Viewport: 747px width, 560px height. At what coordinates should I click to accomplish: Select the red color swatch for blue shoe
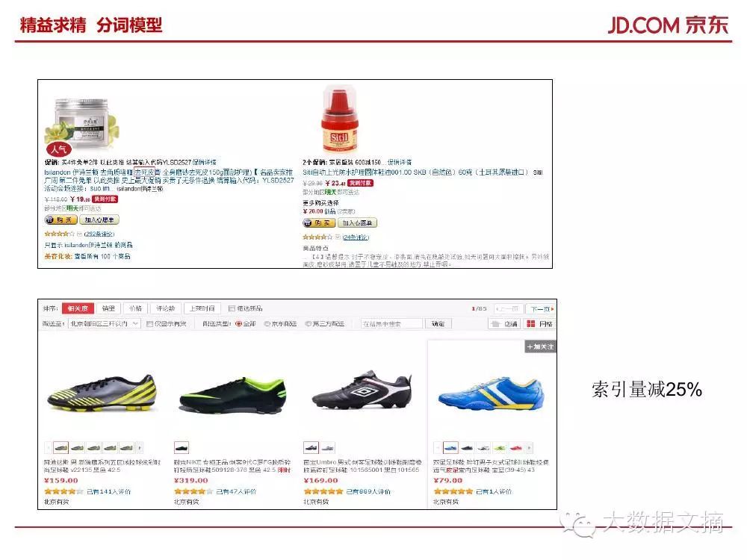[516, 447]
